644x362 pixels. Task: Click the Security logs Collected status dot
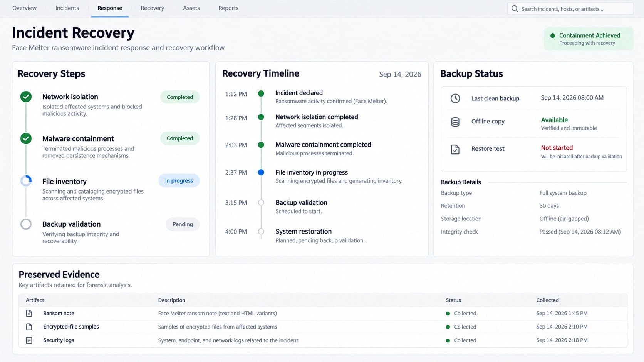[448, 340]
